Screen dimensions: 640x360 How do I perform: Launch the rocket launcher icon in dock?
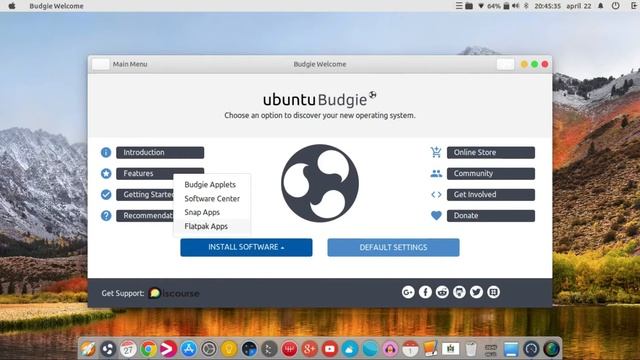click(88, 349)
